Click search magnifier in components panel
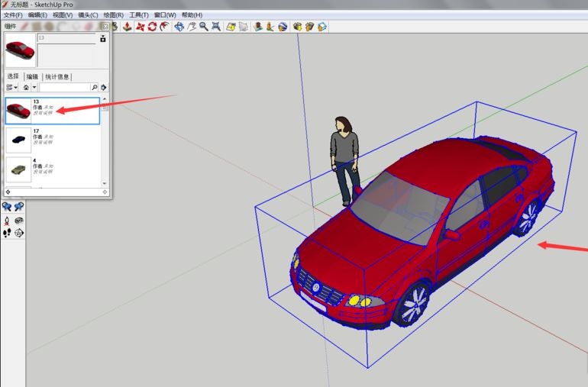Image resolution: width=588 pixels, height=387 pixels. 95,87
